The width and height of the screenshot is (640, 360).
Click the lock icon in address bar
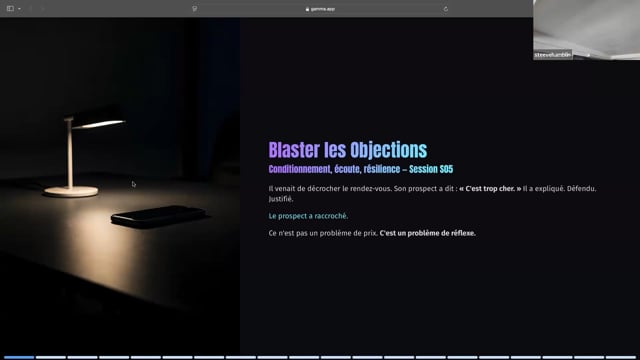coord(307,9)
